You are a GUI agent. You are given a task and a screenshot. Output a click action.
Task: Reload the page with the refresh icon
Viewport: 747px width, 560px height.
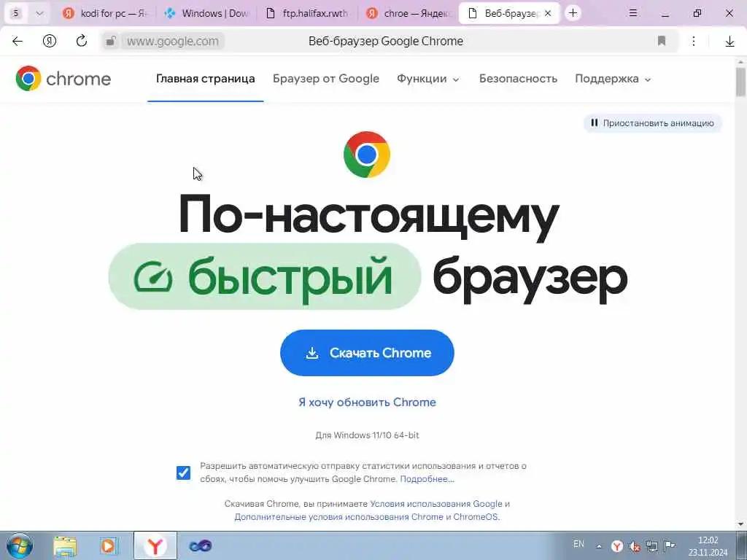[x=82, y=41]
